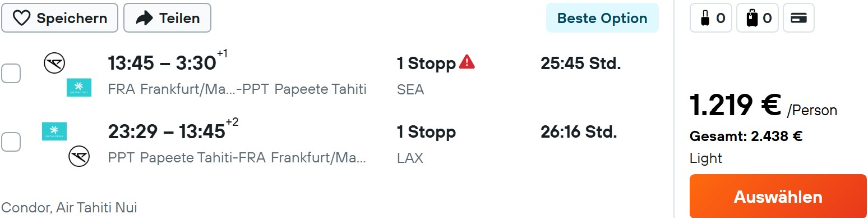Click the Air Tahiti Nui logo on the return flight
868x218 pixels.
pos(54,131)
